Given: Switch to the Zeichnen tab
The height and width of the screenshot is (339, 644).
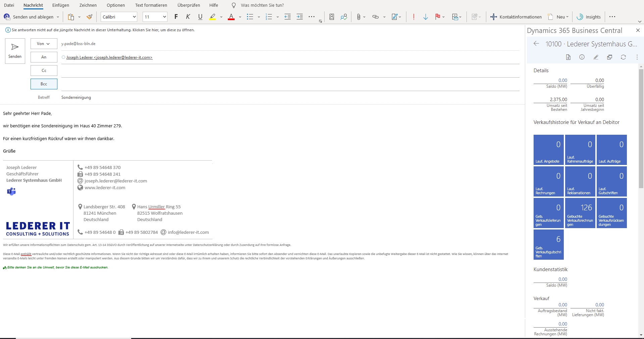Looking at the screenshot, I should tap(88, 5).
